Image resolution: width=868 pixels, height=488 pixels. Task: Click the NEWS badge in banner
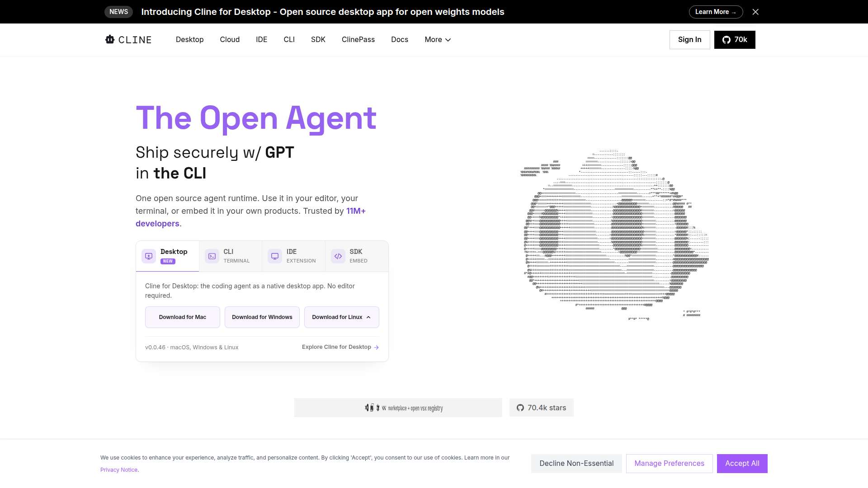click(118, 12)
